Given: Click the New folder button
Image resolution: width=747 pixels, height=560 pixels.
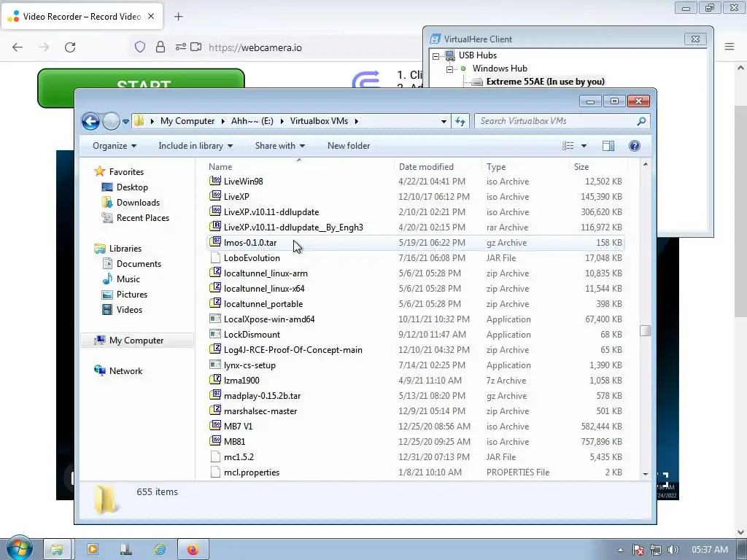Looking at the screenshot, I should 349,146.
